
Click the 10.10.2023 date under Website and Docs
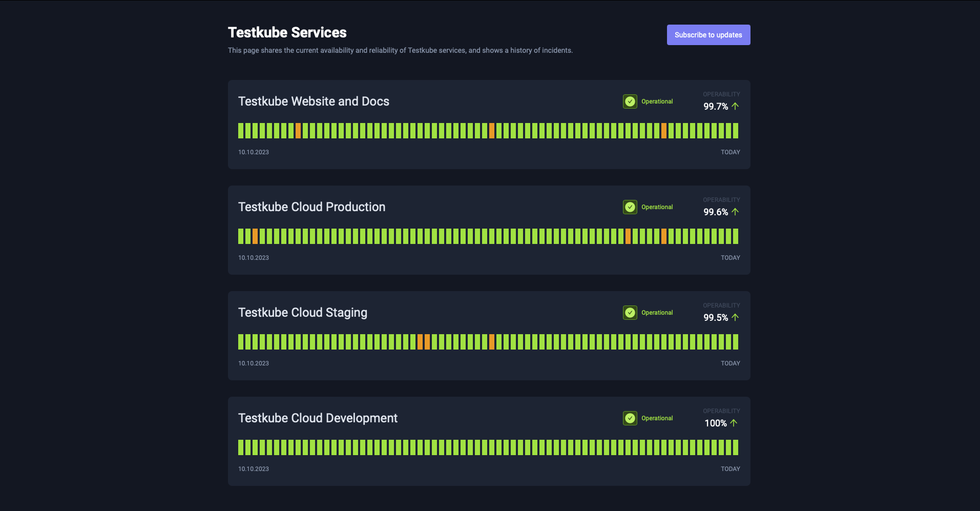click(x=253, y=152)
